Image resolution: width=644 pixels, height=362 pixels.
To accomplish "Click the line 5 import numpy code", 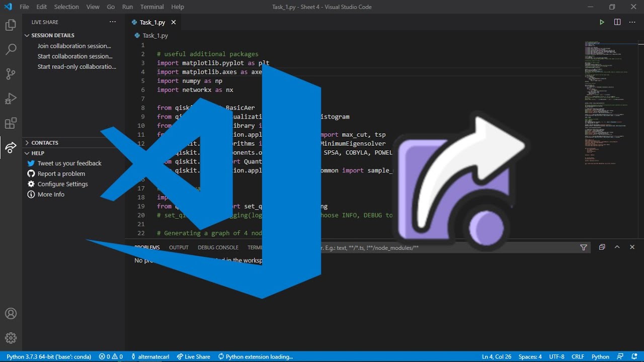I will click(x=190, y=81).
